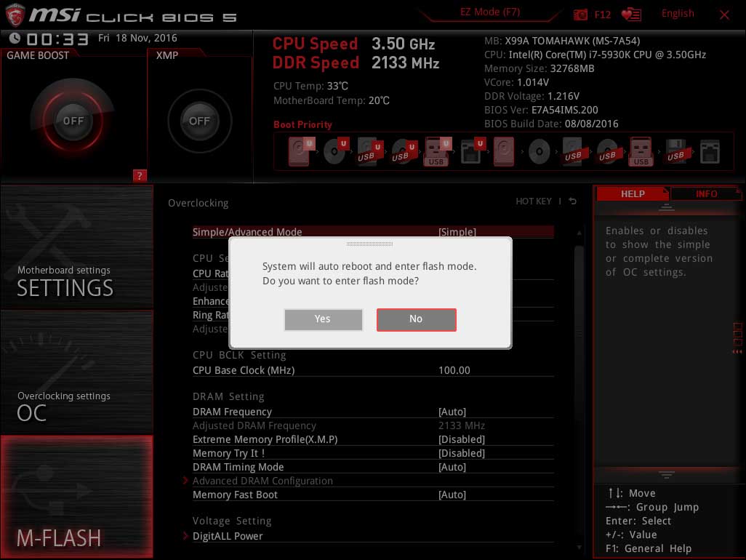Click the MSI dragon shield logo
746x560 pixels.
pyautogui.click(x=15, y=15)
